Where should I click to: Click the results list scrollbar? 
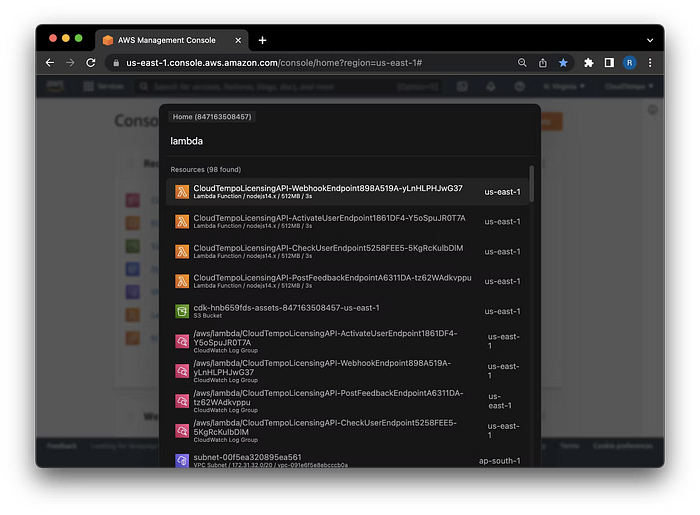(531, 184)
